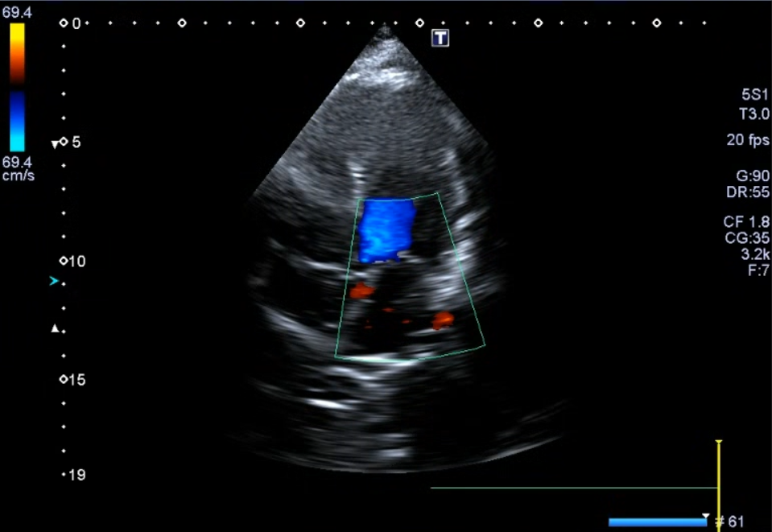Click the small white triangle above the cine bar
772x532 pixels.
click(x=705, y=516)
